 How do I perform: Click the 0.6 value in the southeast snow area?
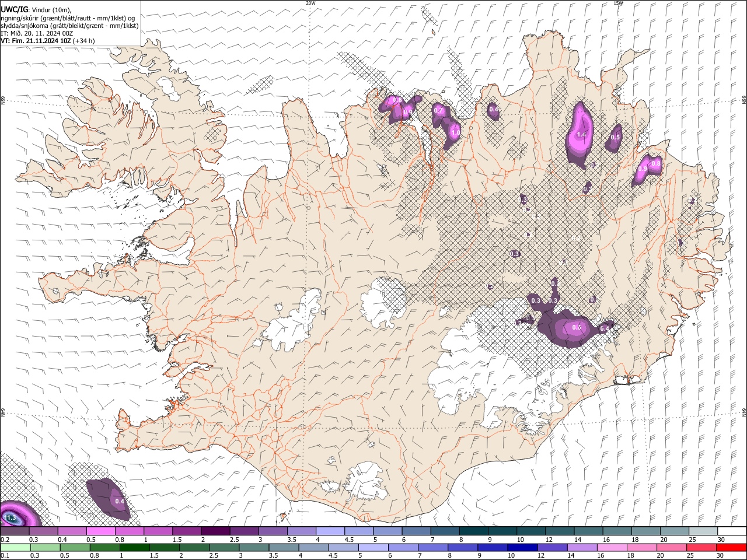coord(577,327)
